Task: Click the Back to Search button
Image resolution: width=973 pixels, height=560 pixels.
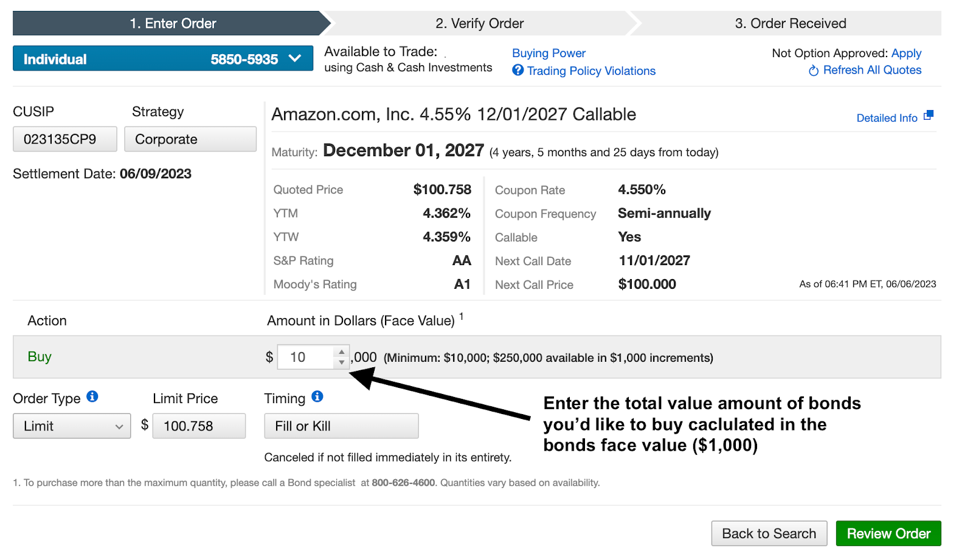Action: coord(769,533)
